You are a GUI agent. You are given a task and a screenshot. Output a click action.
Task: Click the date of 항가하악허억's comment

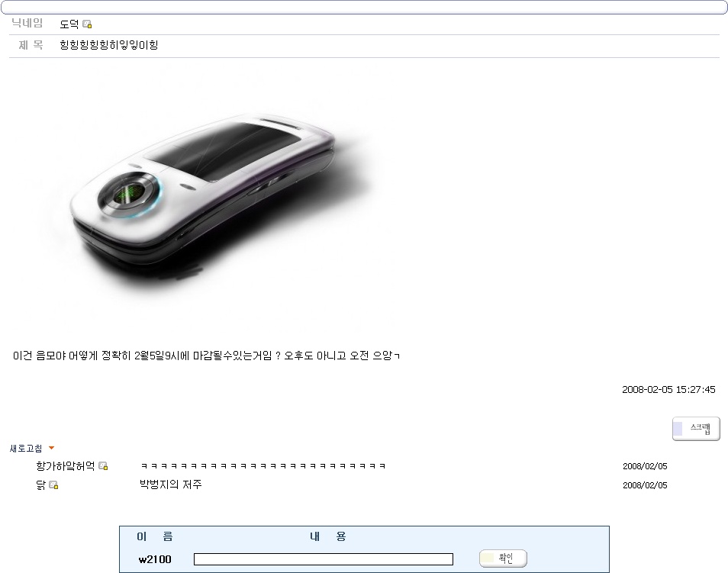(645, 465)
